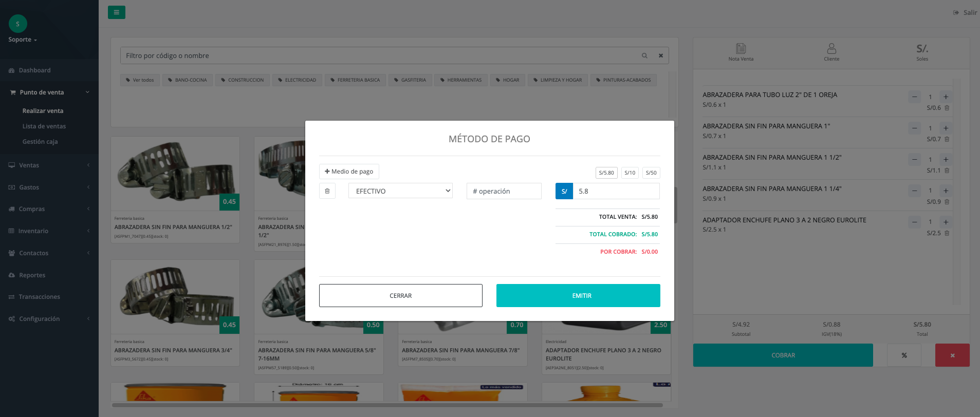The width and height of the screenshot is (980, 417).
Task: Delete ABRAZADERA PARA TUBO LUZ item
Action: click(x=947, y=108)
